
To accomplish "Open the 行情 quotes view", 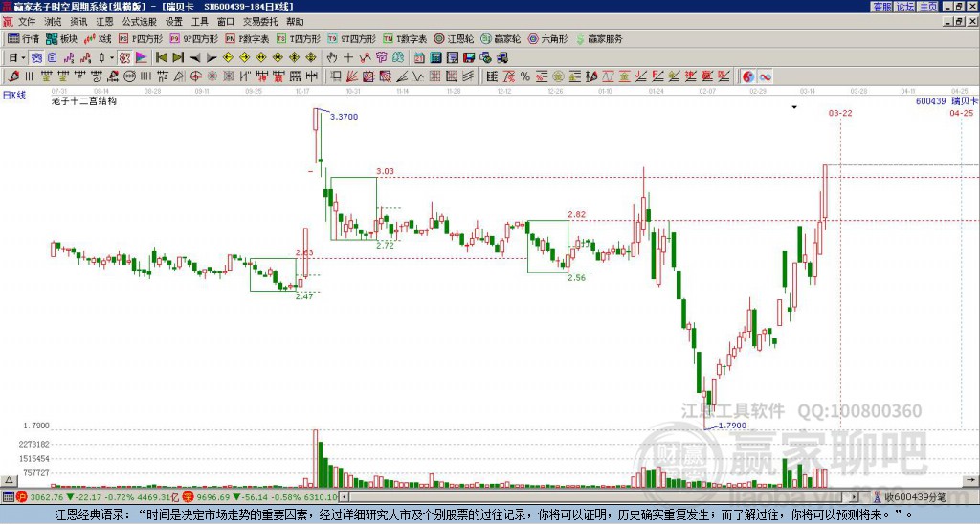I will [23, 38].
